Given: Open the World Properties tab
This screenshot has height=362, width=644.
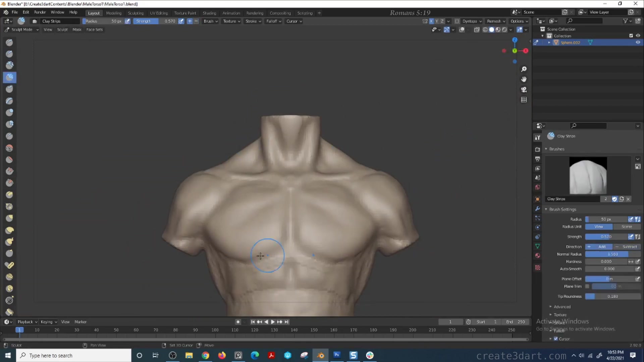Looking at the screenshot, I should pyautogui.click(x=538, y=187).
